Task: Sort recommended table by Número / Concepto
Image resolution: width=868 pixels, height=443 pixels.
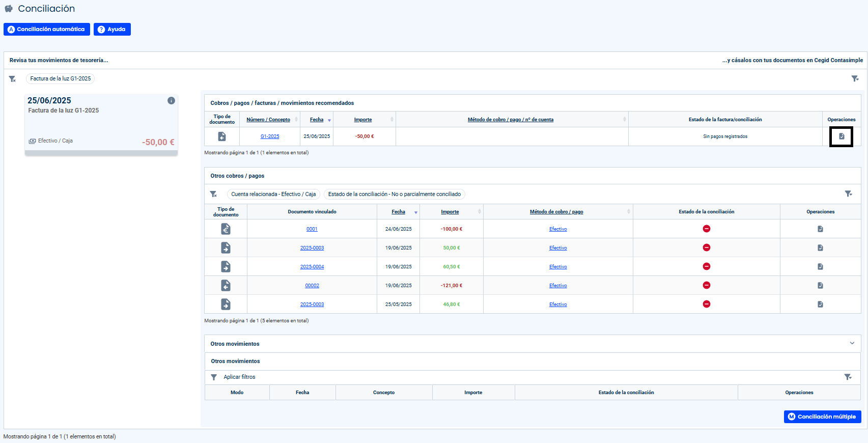Action: pos(268,120)
